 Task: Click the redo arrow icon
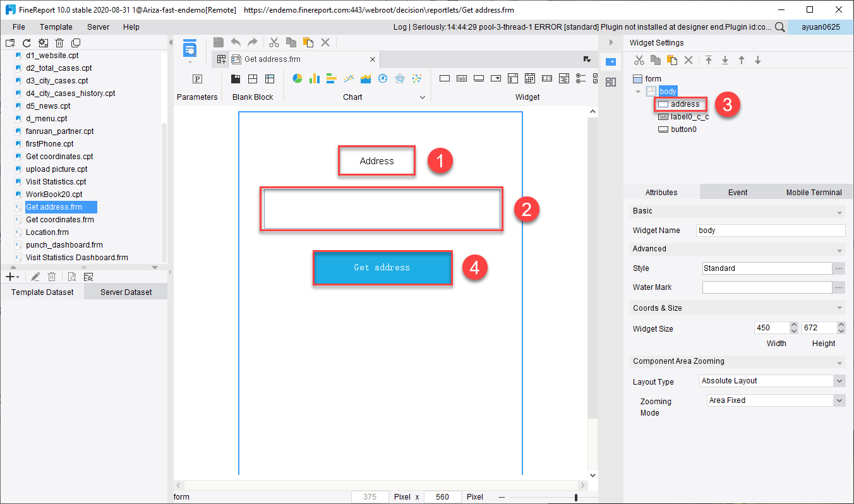click(x=253, y=42)
